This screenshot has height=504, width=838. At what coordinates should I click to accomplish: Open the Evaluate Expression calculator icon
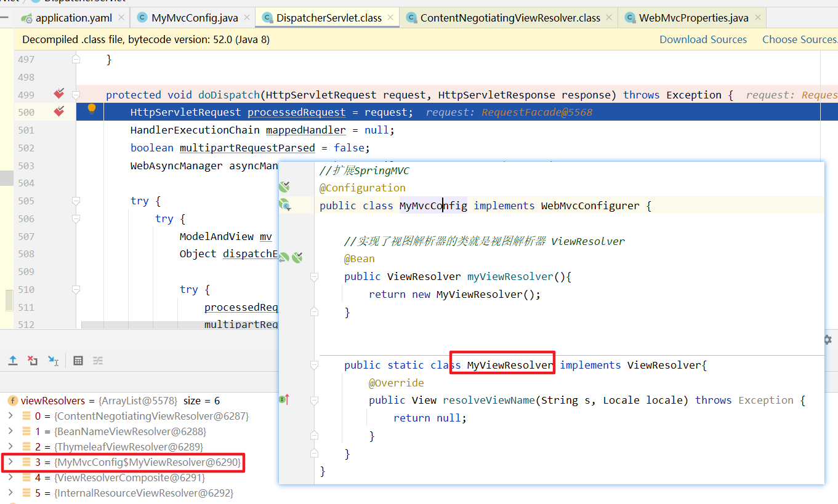(x=78, y=361)
